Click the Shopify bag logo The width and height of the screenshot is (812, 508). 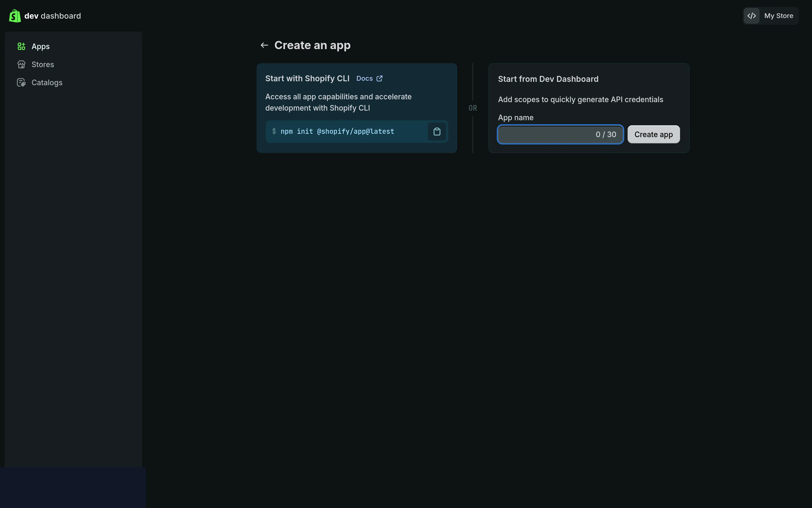coord(15,16)
